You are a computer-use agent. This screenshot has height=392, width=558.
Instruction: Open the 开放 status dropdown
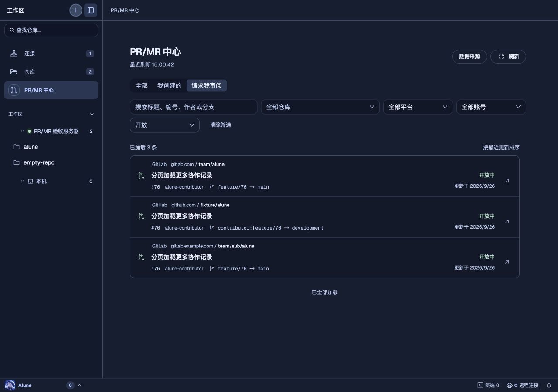[x=165, y=125]
